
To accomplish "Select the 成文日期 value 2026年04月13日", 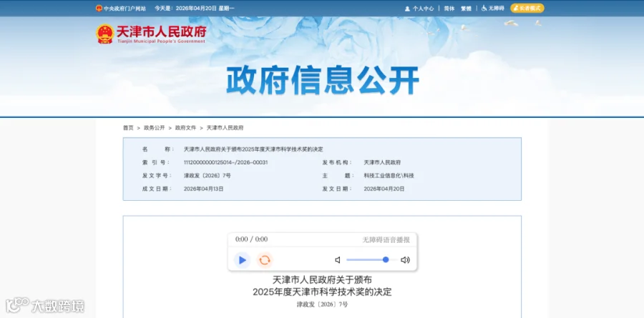I will pyautogui.click(x=203, y=189).
